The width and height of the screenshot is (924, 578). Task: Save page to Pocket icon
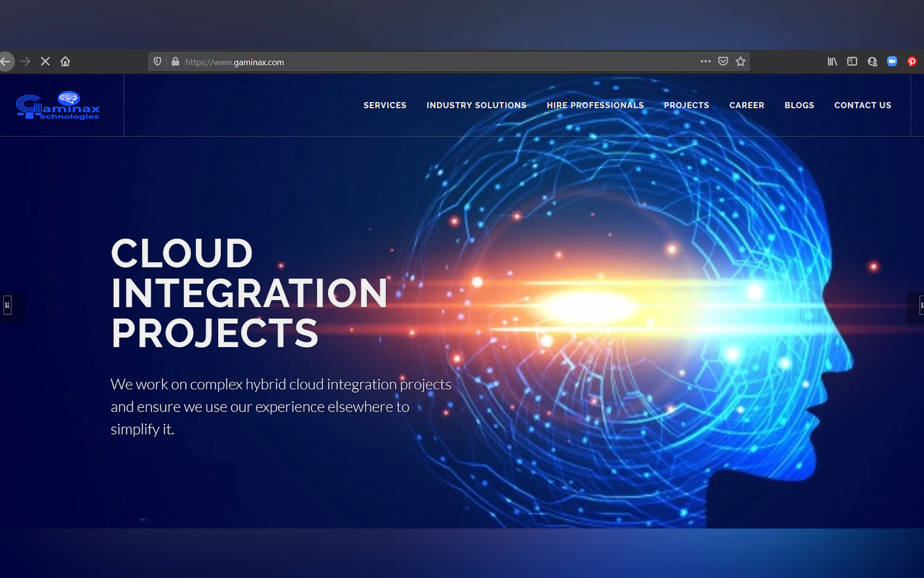click(x=723, y=62)
